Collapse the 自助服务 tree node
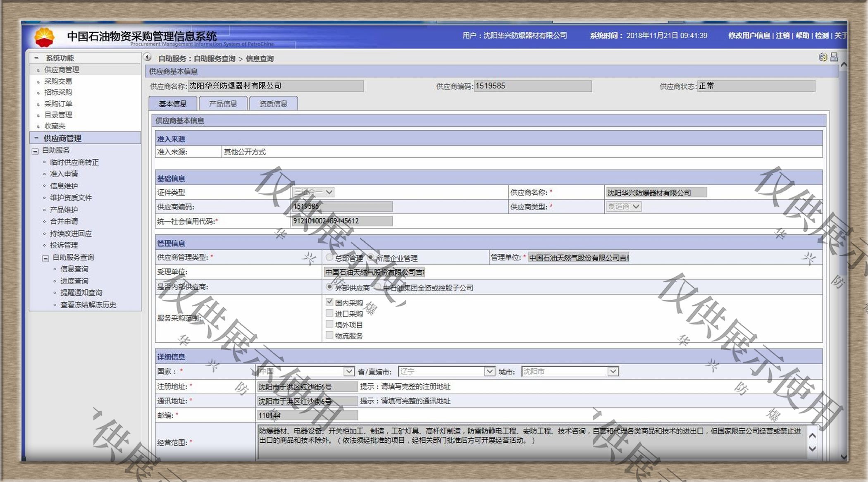Viewport: 868px width, 482px height. tap(35, 151)
